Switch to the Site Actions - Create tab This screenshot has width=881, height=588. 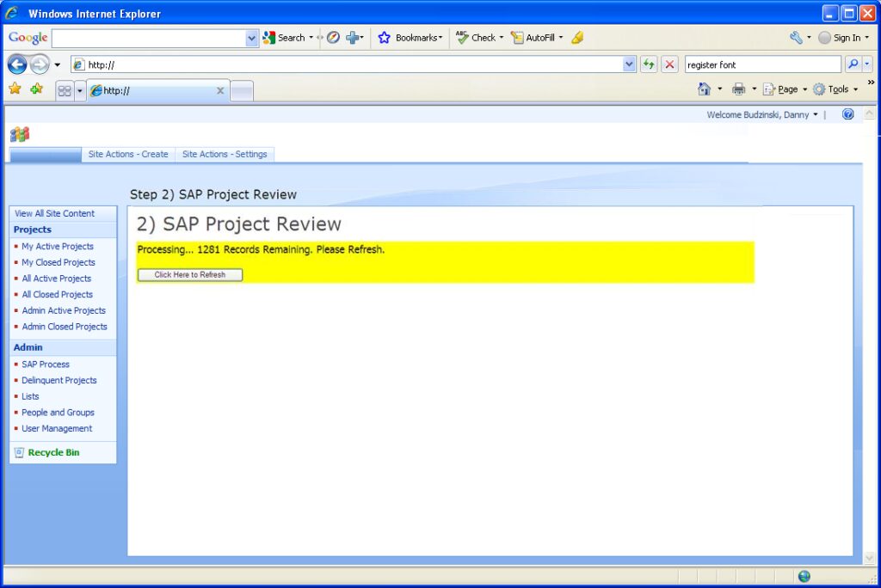(128, 154)
